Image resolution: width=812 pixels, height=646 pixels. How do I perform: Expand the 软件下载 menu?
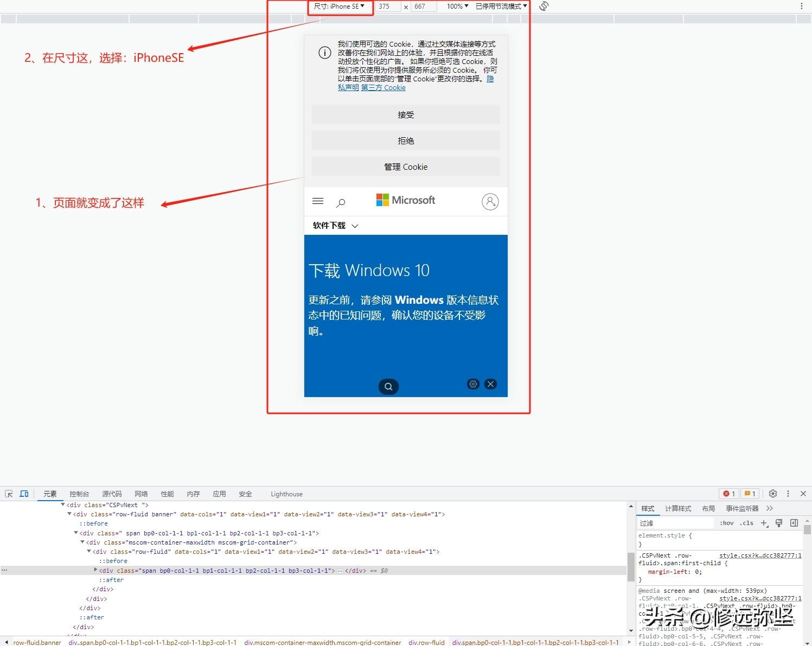pos(335,226)
